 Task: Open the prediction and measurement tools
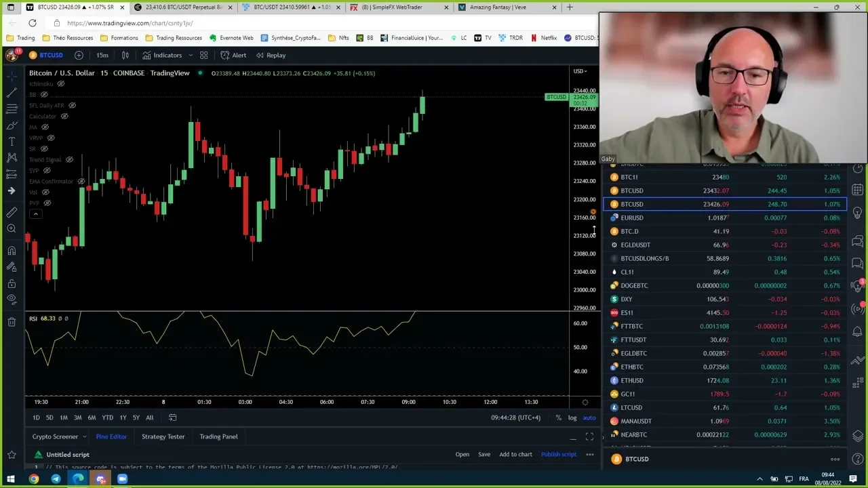tap(12, 174)
